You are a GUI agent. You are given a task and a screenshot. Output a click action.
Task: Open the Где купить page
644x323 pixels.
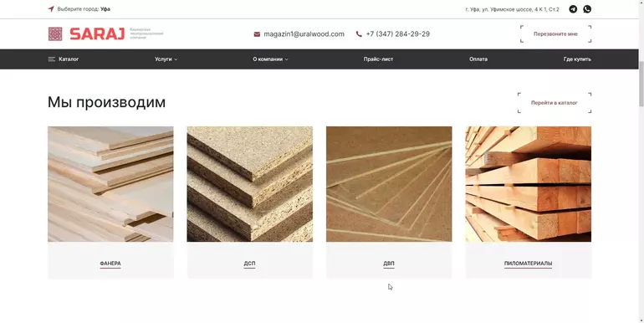point(577,59)
